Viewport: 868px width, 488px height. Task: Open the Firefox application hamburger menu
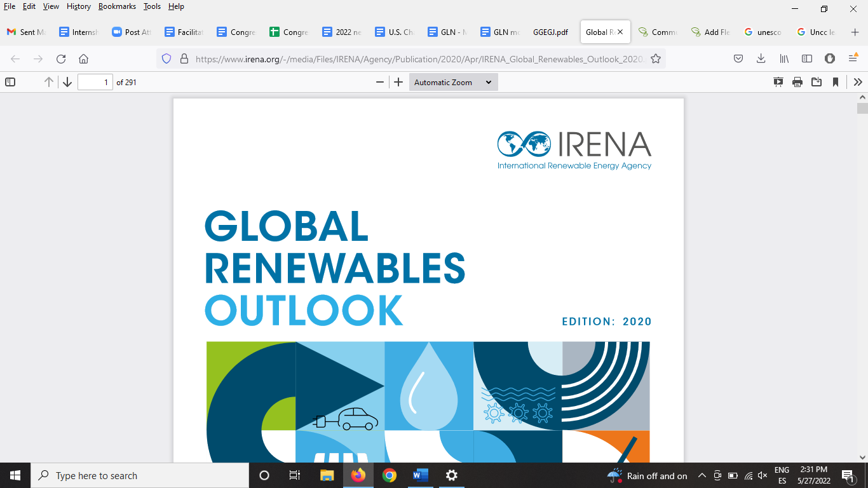coord(853,58)
